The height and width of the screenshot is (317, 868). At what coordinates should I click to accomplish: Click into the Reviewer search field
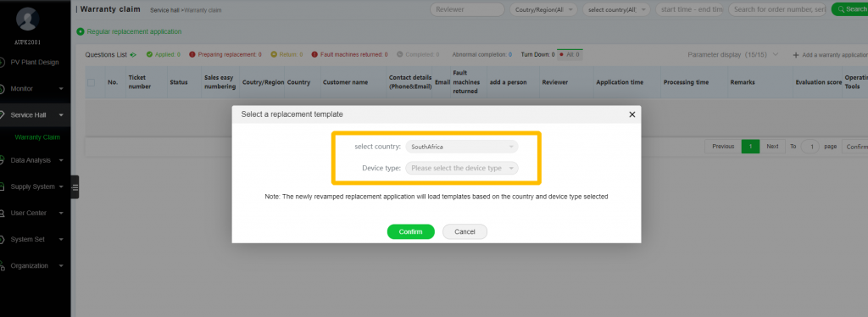[467, 9]
